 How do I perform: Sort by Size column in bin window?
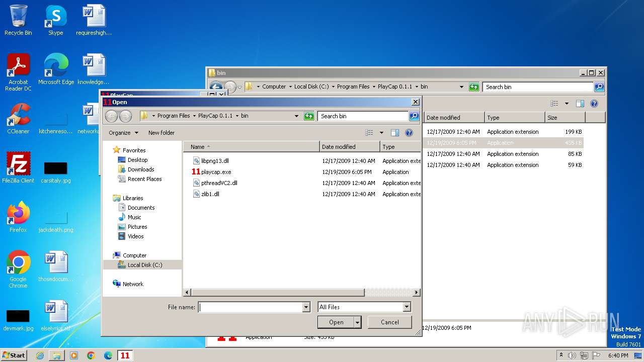[565, 118]
